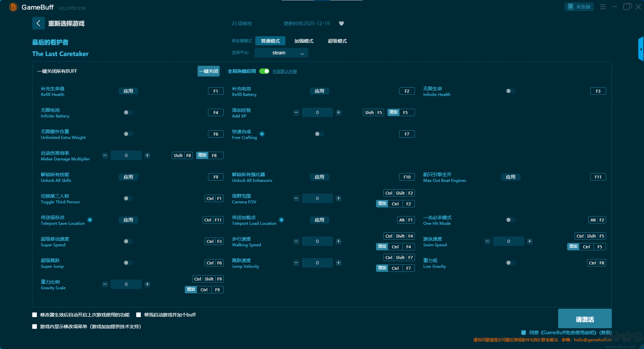Click the GameBuff logo icon
Viewport: 644px width, 349px height.
13,7
